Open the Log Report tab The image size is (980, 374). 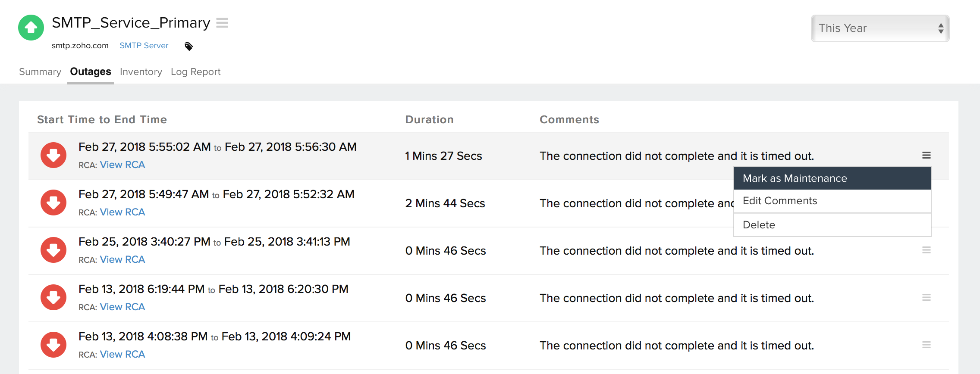pyautogui.click(x=195, y=72)
